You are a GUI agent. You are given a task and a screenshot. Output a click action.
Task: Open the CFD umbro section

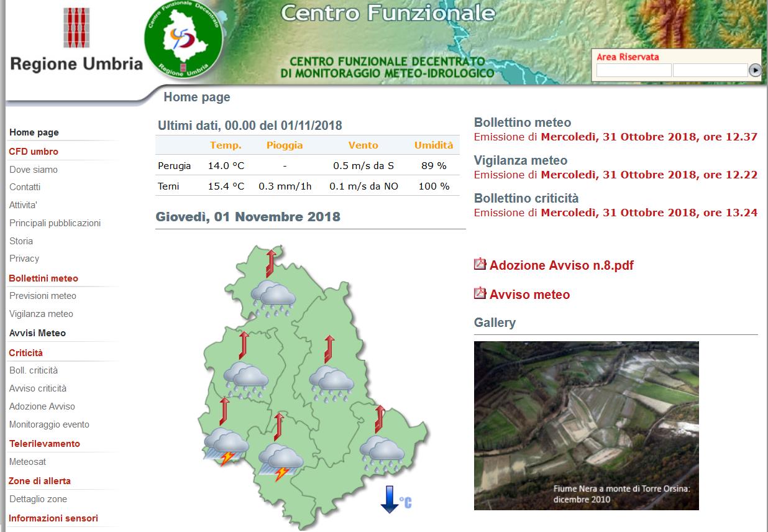click(34, 152)
